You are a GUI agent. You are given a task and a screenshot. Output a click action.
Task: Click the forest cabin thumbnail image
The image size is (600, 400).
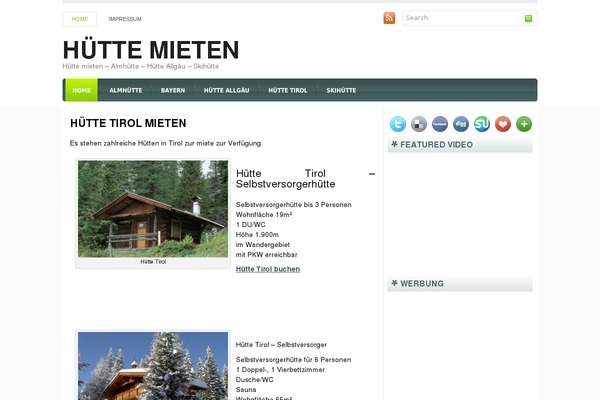coord(153,209)
